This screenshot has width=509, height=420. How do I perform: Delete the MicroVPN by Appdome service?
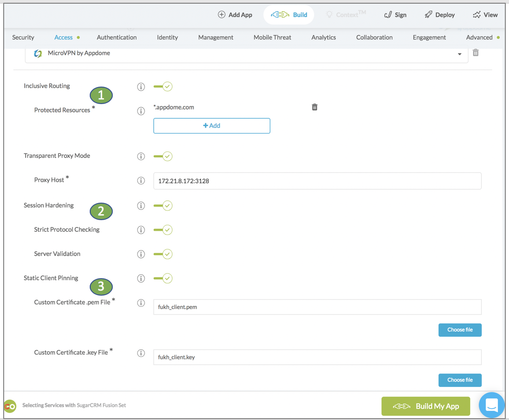(475, 52)
